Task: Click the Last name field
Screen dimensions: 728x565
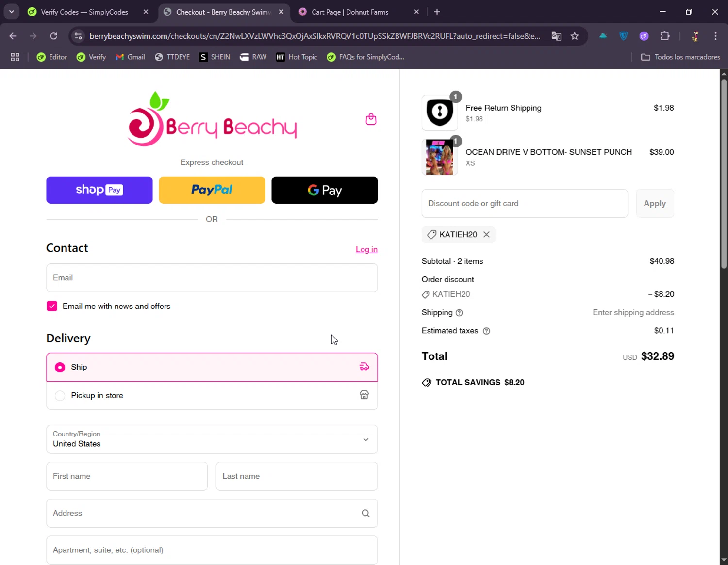Action: pyautogui.click(x=297, y=476)
